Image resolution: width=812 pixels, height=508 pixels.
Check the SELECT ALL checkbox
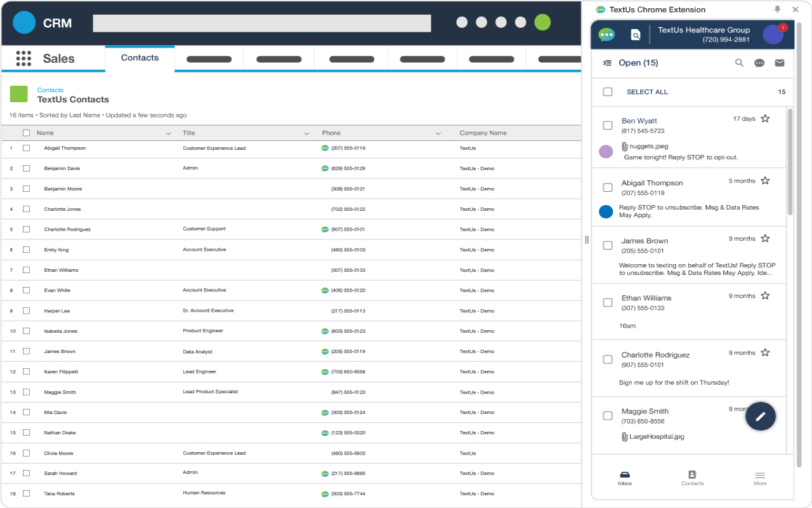tap(608, 92)
